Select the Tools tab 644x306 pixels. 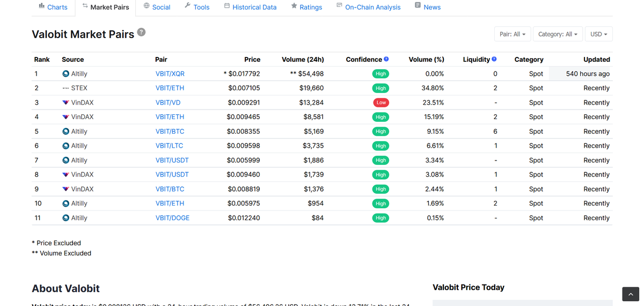tap(196, 7)
